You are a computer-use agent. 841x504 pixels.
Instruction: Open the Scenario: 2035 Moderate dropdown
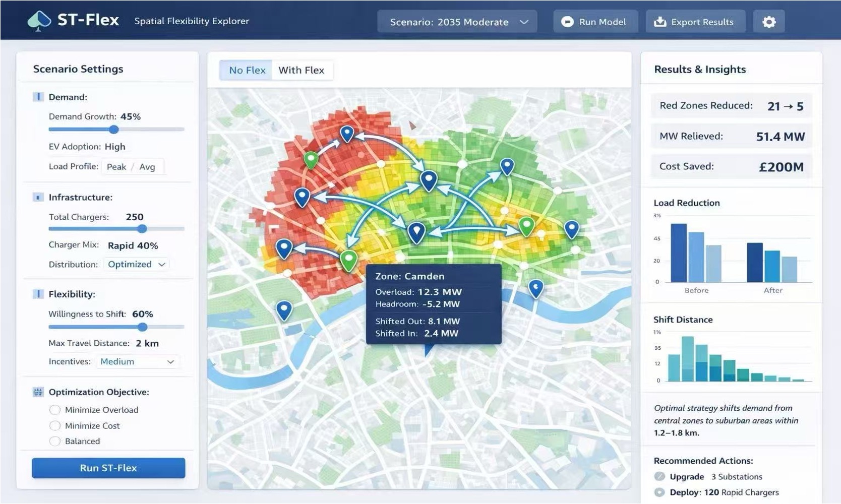click(457, 22)
